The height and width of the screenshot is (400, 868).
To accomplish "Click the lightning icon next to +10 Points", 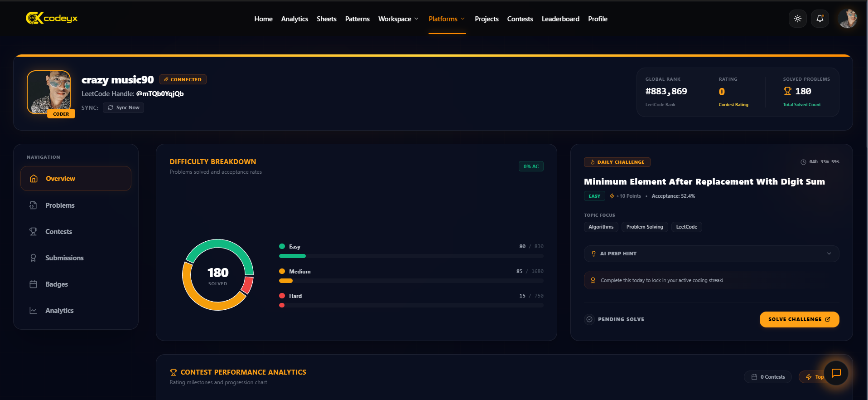I will pos(612,196).
